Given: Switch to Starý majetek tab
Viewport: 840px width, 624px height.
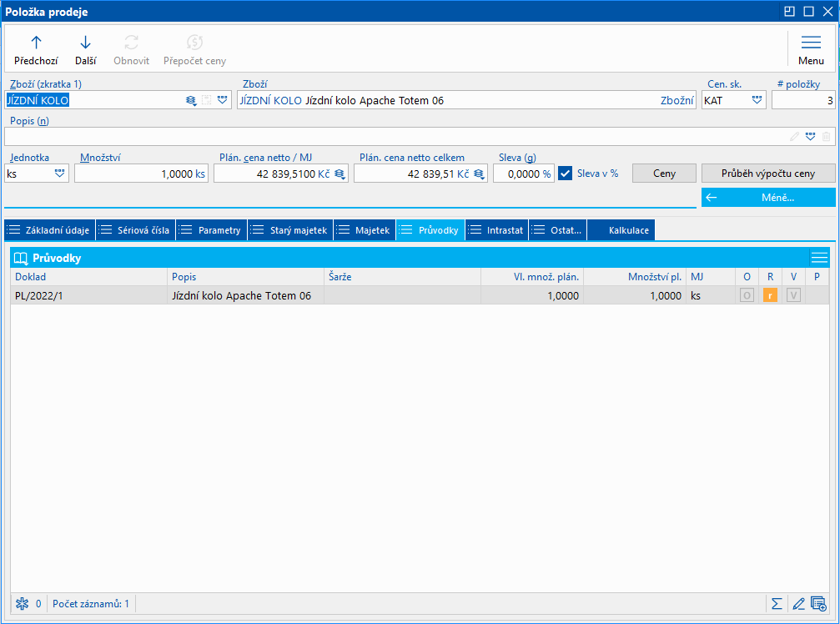Looking at the screenshot, I should pyautogui.click(x=290, y=230).
